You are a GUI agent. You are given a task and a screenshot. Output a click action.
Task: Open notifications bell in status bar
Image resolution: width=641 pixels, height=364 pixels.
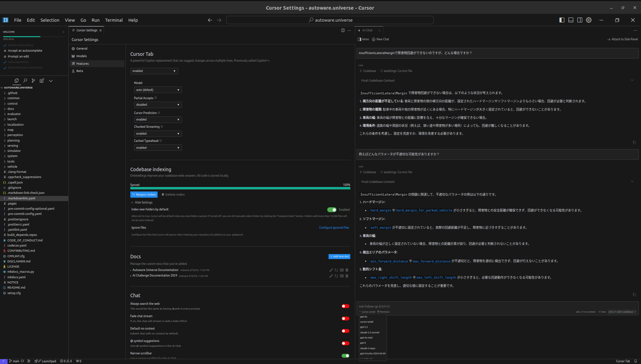[635, 361]
